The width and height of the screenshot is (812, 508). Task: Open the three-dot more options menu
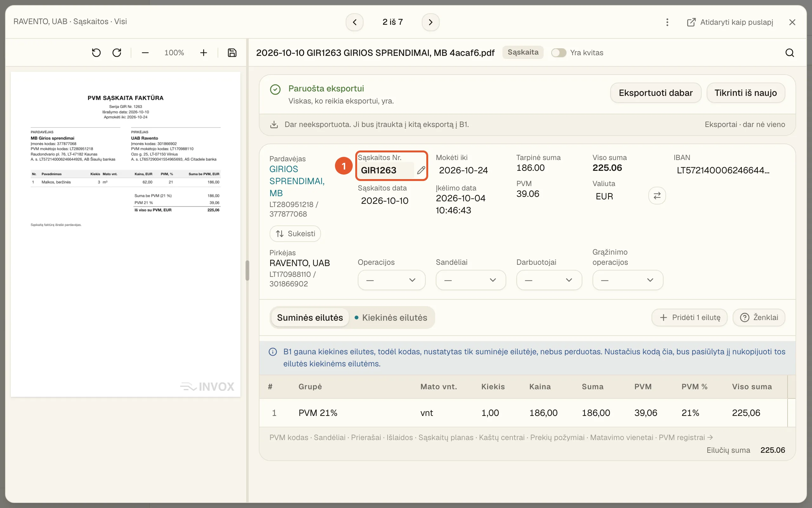(x=667, y=22)
